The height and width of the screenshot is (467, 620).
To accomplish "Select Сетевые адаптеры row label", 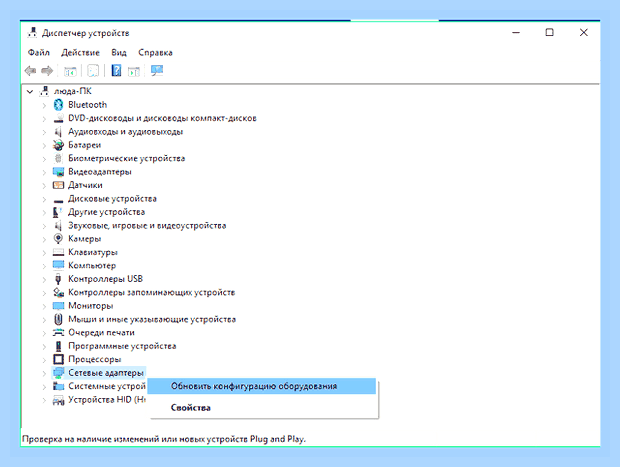I will click(106, 373).
